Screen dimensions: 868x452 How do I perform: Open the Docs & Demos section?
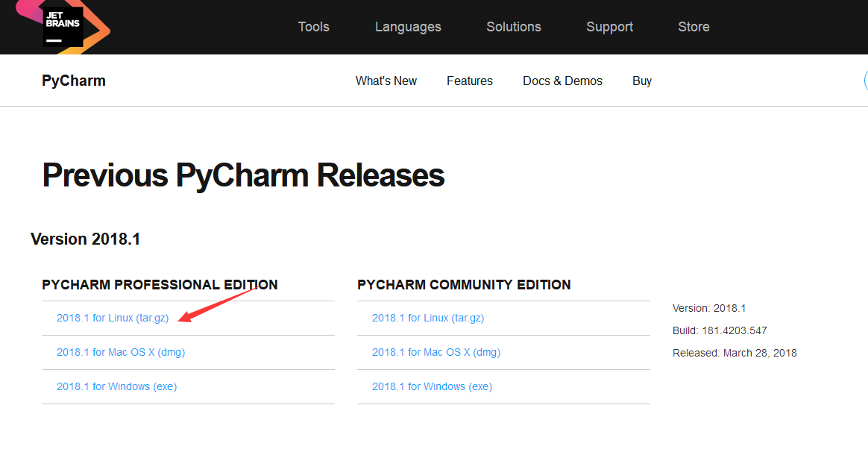tap(562, 81)
